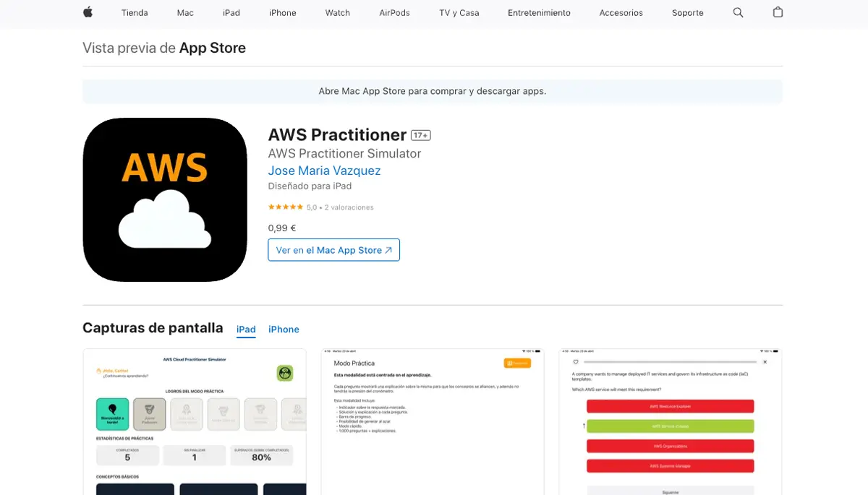The image size is (868, 495).
Task: Open developer Jose Maria Vazquez link
Action: pos(324,171)
